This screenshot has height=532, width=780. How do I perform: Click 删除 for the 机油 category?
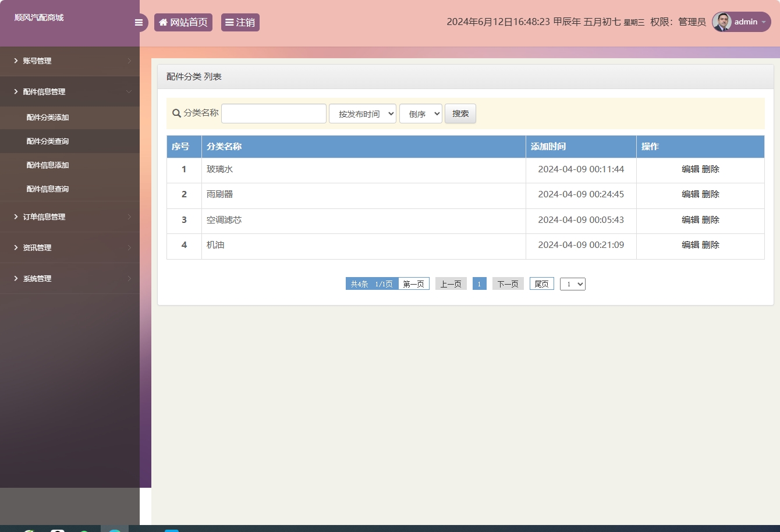[x=711, y=244]
